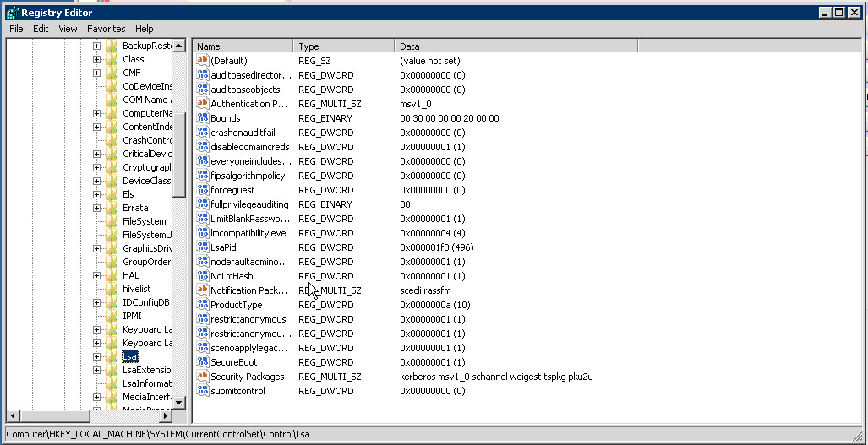
Task: Select the nodefaultadminowner value
Action: 249,262
